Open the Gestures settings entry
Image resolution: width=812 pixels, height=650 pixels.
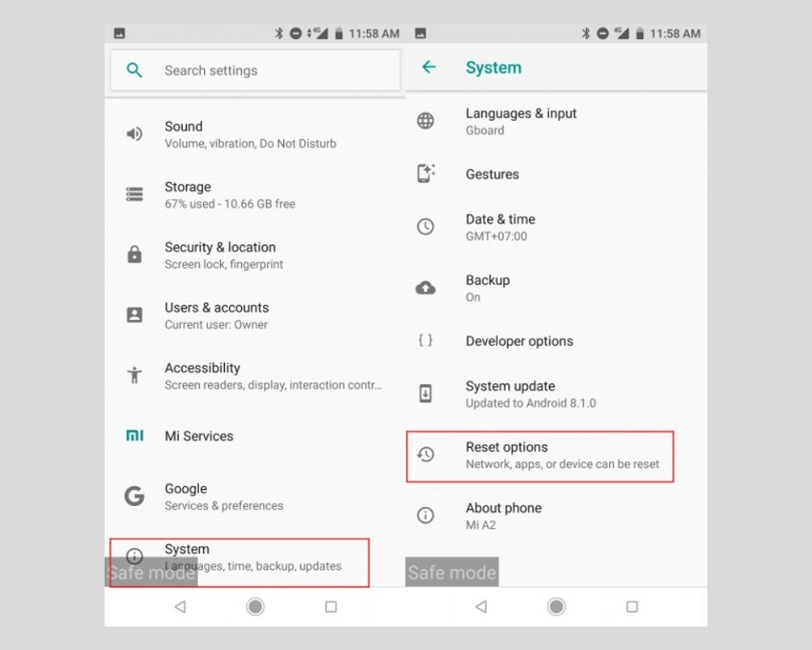click(557, 174)
